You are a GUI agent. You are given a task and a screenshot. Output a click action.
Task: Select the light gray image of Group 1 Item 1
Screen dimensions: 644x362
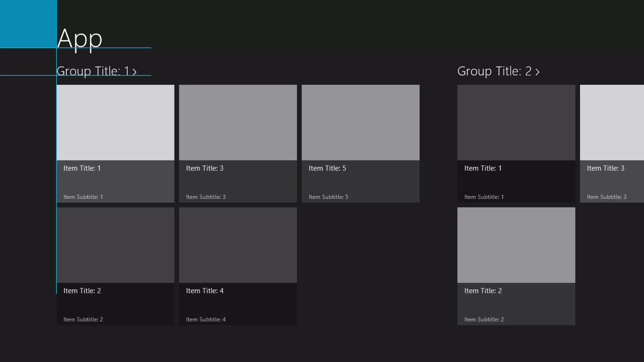click(x=115, y=123)
